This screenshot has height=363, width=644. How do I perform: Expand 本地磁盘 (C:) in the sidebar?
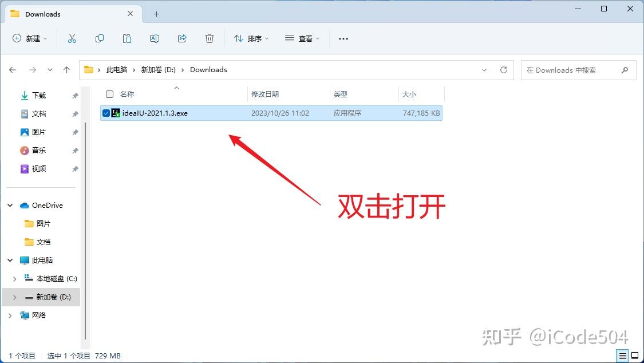pyautogui.click(x=14, y=278)
